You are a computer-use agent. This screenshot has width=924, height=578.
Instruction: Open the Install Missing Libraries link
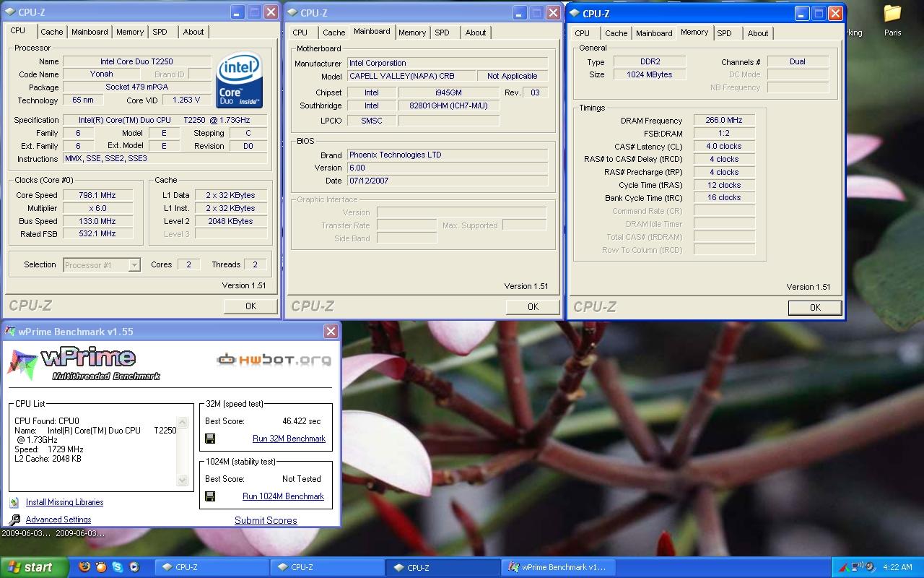coord(64,502)
